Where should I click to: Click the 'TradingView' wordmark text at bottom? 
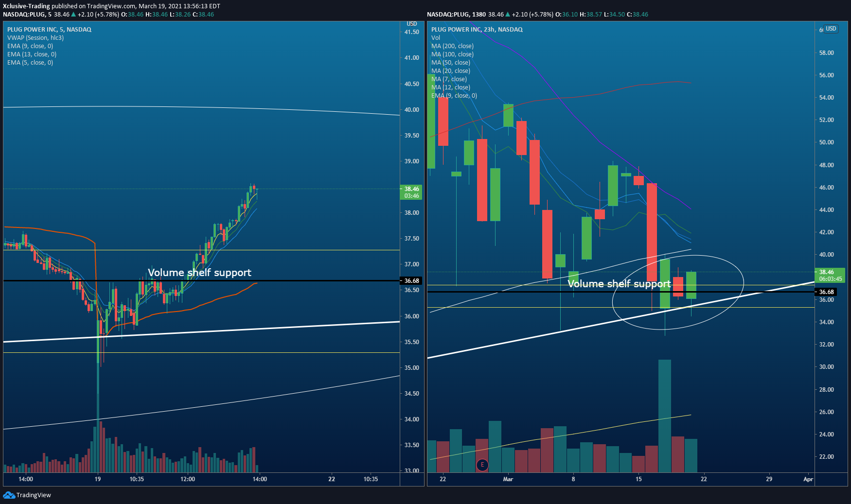click(x=34, y=495)
